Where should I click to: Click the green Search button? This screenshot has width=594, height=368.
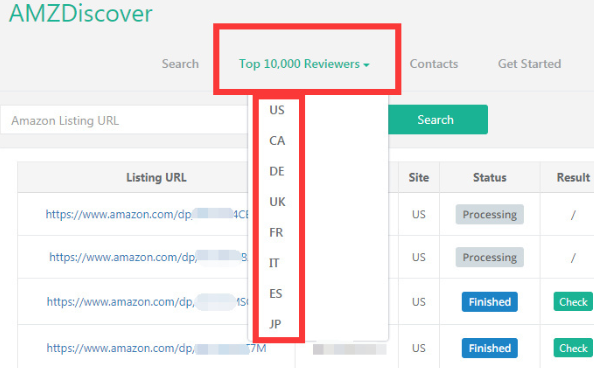pos(438,120)
